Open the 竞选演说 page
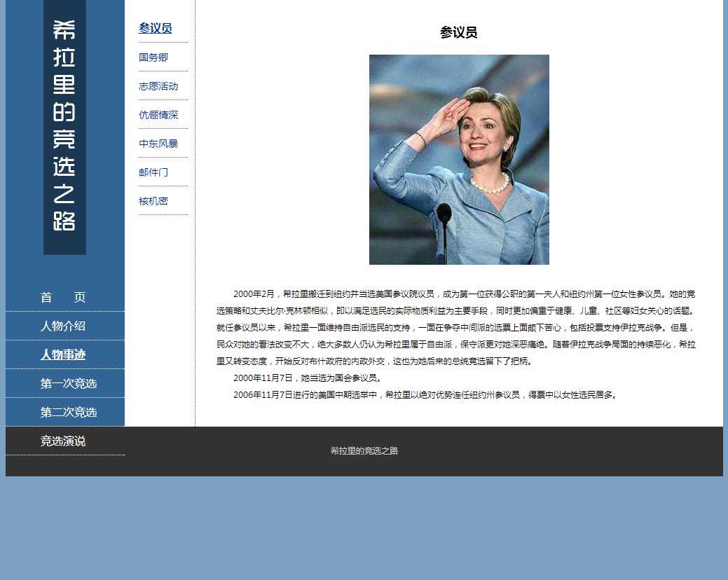Viewport: 728px width, 580px height. (x=63, y=441)
